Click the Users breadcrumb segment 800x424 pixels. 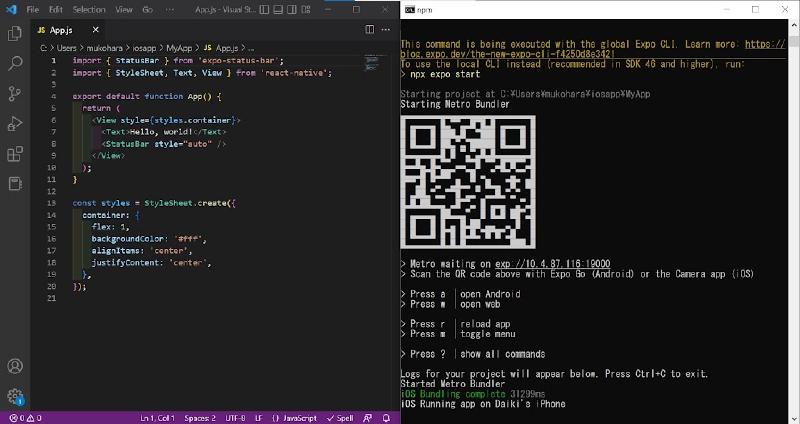coord(66,48)
